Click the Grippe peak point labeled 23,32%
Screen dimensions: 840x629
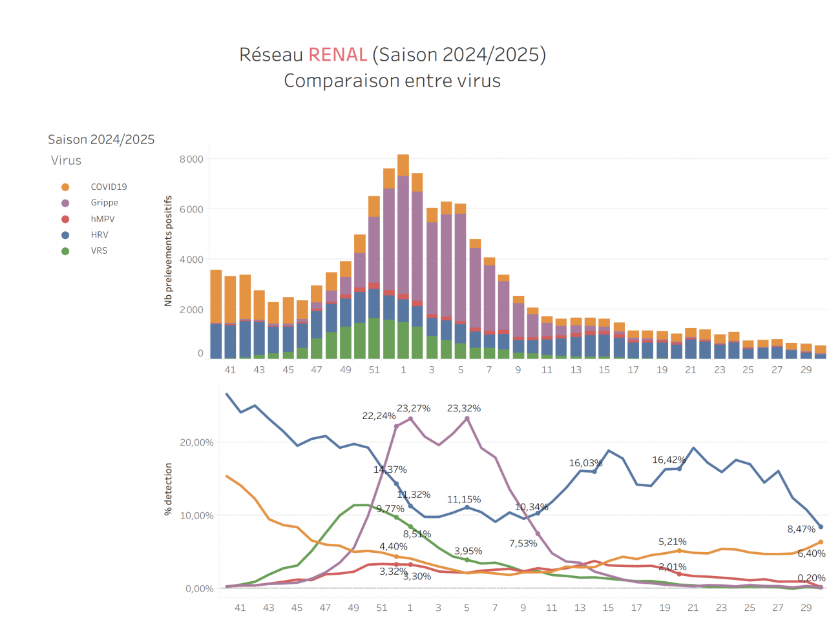tap(467, 418)
